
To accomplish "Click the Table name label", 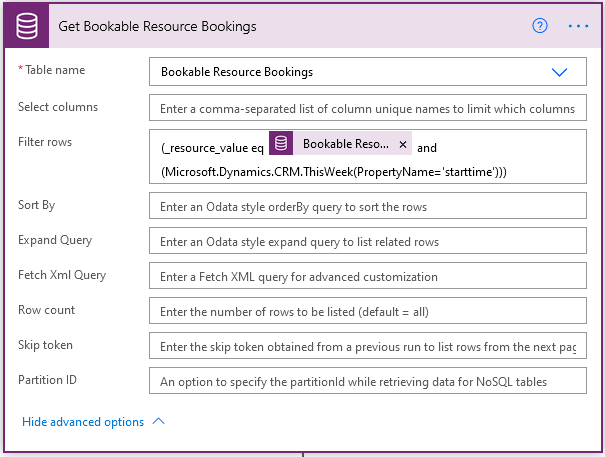I will 55,70.
